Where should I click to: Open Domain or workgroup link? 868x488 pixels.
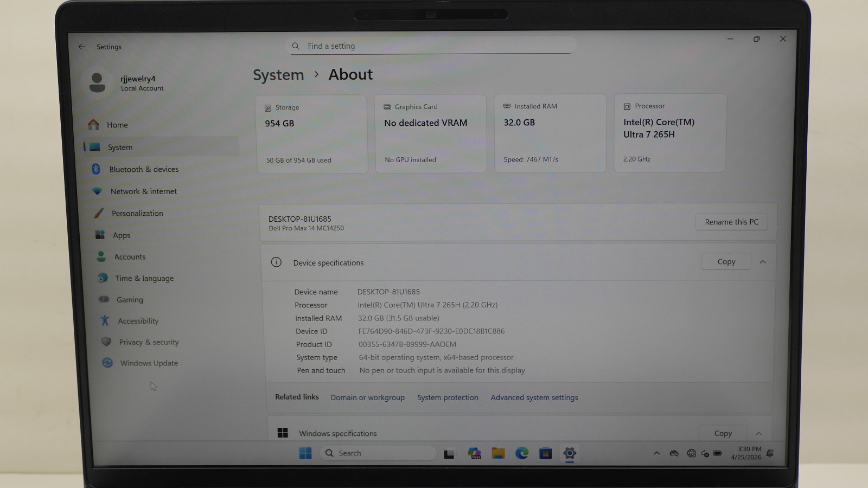click(367, 397)
